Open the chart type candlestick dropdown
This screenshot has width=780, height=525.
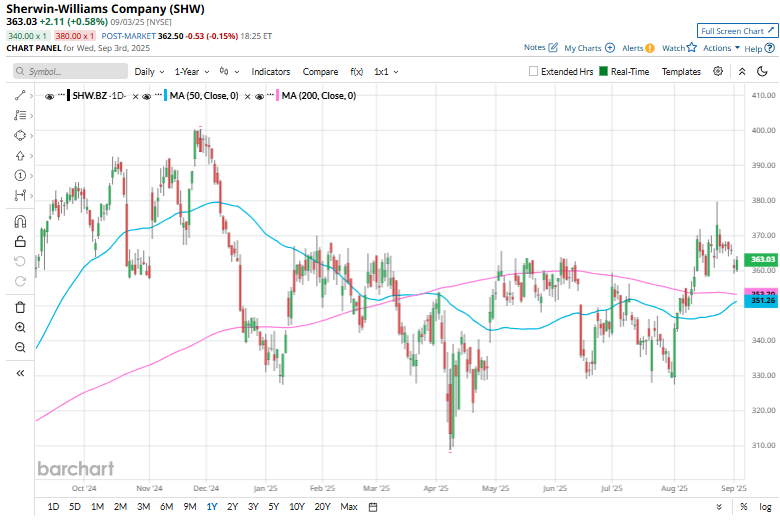pos(229,72)
